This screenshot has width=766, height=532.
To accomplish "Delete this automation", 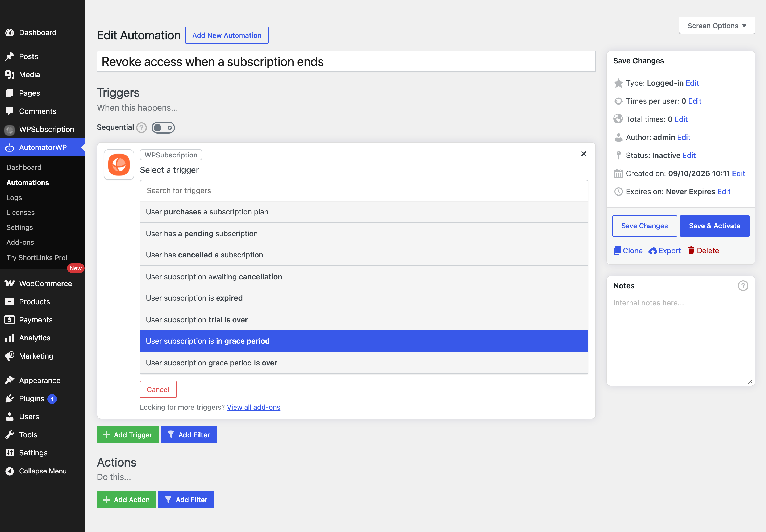I will [x=703, y=251].
